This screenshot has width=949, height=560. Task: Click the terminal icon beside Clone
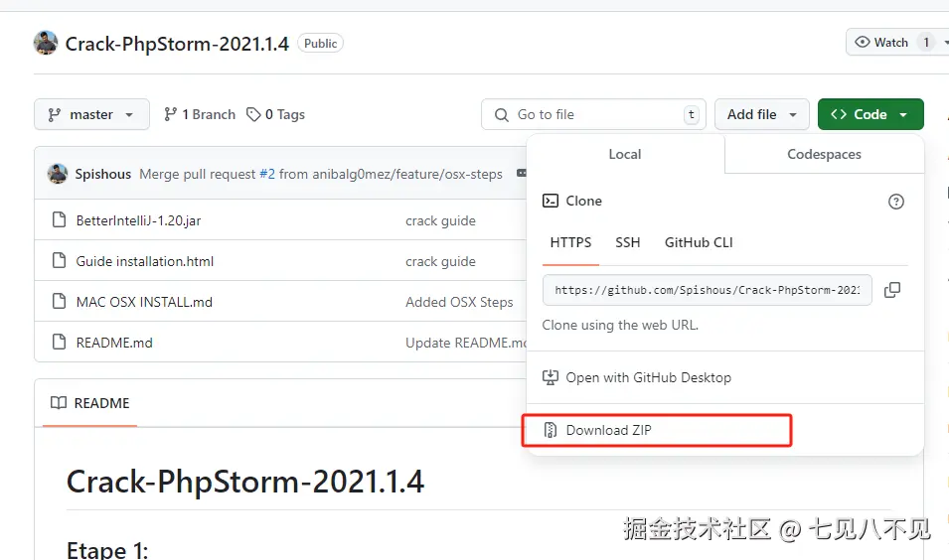point(551,201)
